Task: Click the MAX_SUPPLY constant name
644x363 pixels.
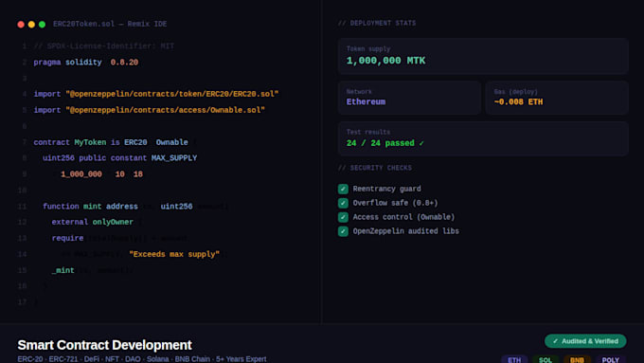Action: click(174, 158)
